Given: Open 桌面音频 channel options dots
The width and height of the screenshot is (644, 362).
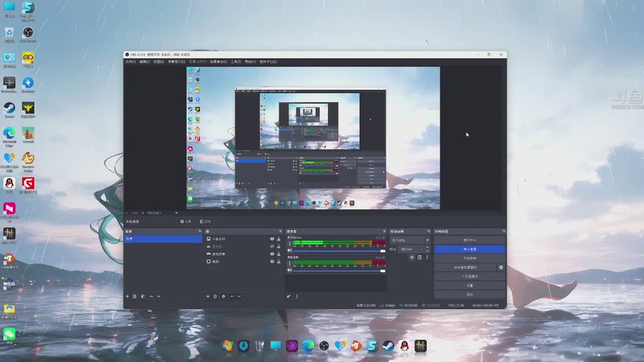Looking at the screenshot, I should point(290,263).
